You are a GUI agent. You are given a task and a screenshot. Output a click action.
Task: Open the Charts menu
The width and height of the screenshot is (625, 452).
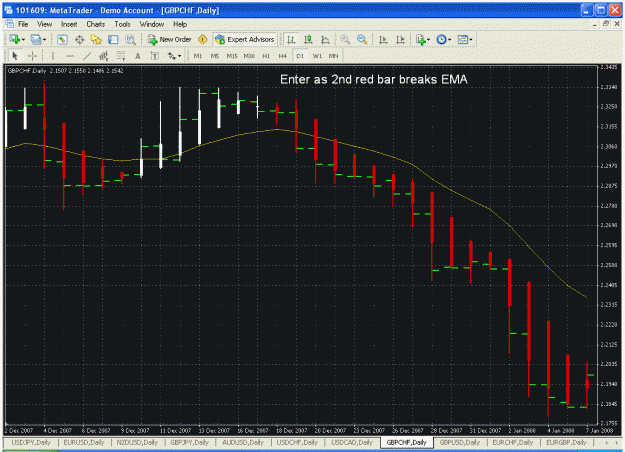click(96, 24)
